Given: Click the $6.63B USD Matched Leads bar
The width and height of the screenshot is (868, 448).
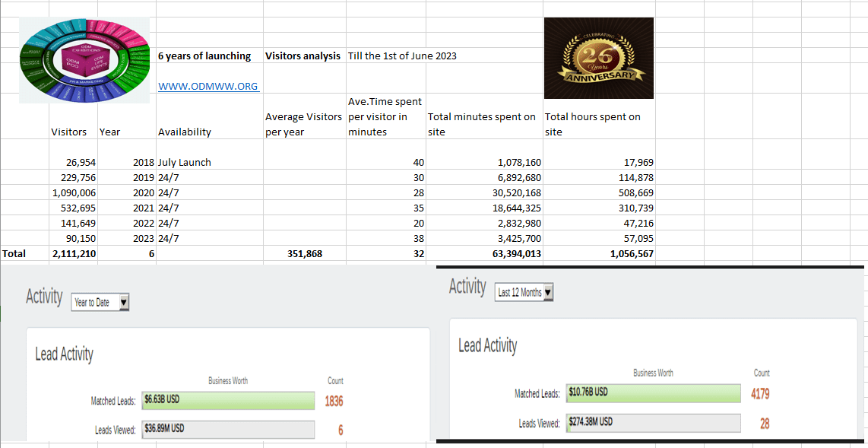Looking at the screenshot, I should [228, 400].
